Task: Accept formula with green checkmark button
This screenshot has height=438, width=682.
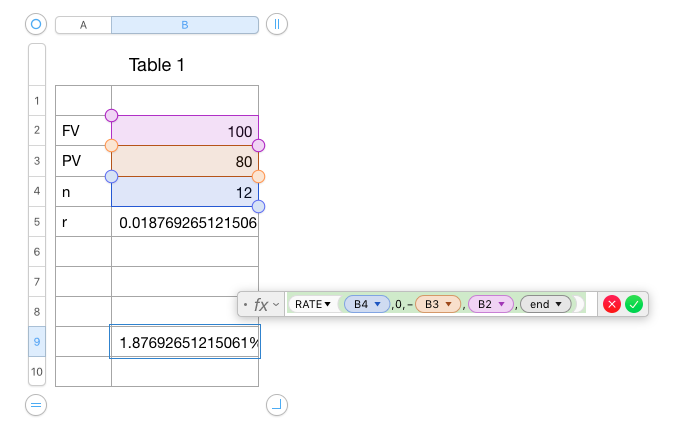Action: (x=634, y=304)
